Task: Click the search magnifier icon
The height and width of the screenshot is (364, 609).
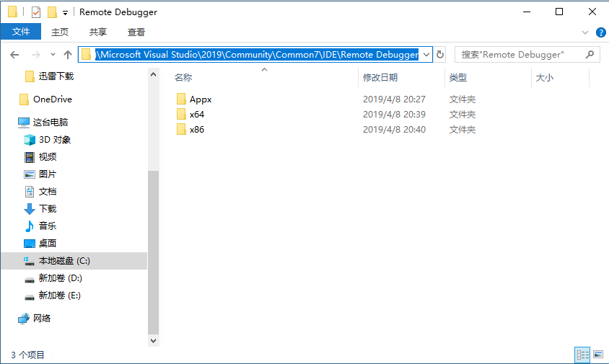Action: 590,55
